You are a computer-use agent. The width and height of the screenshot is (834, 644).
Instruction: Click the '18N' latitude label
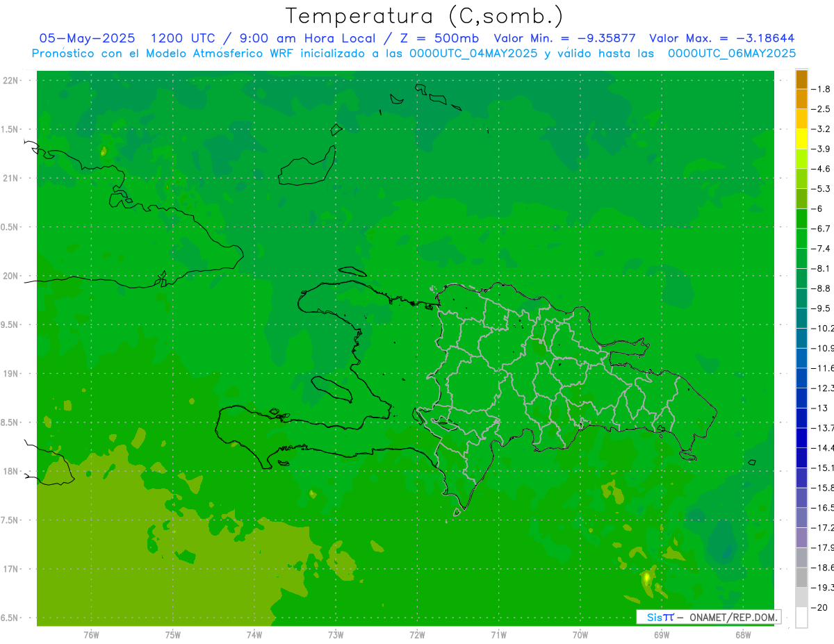tap(11, 471)
